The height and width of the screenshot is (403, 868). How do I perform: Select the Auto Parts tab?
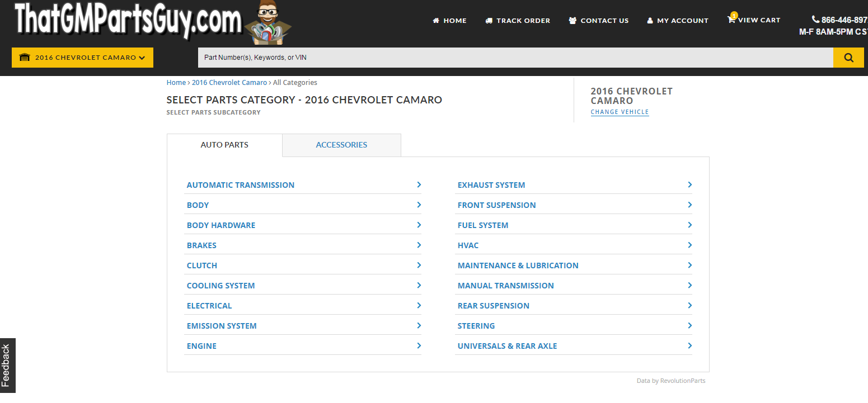(x=224, y=145)
